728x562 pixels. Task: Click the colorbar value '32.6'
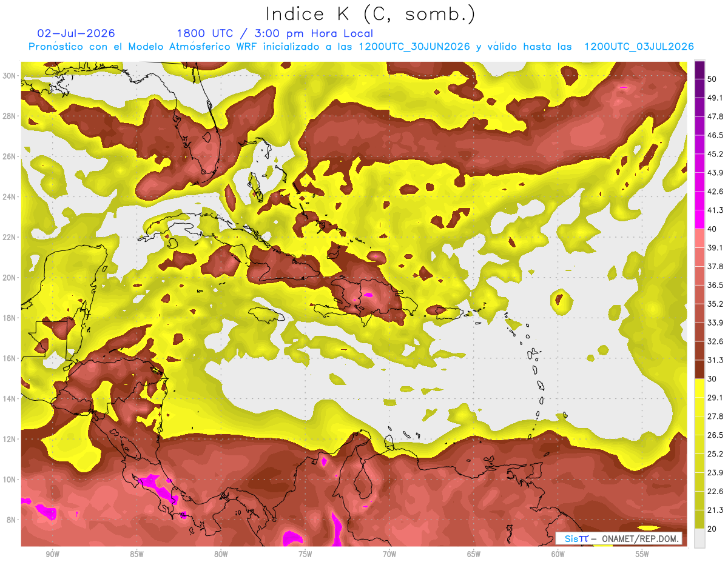click(x=715, y=341)
